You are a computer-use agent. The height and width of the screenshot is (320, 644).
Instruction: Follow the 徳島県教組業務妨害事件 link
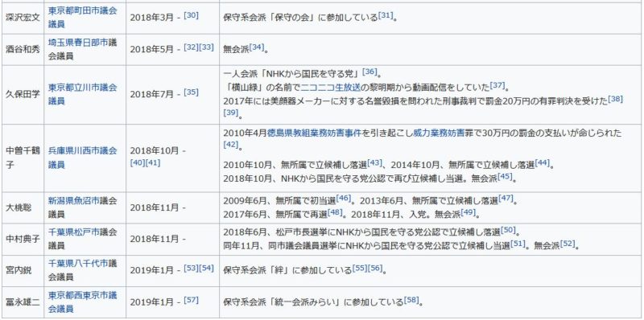[314, 133]
